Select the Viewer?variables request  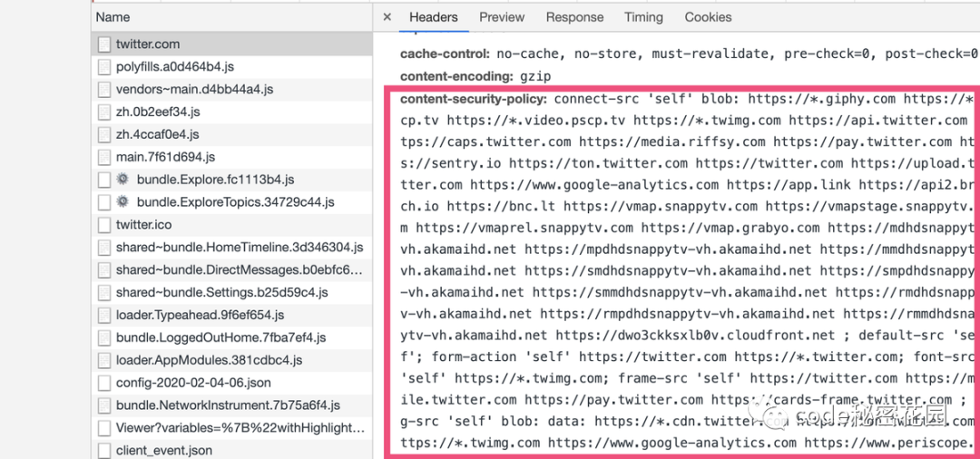231,428
